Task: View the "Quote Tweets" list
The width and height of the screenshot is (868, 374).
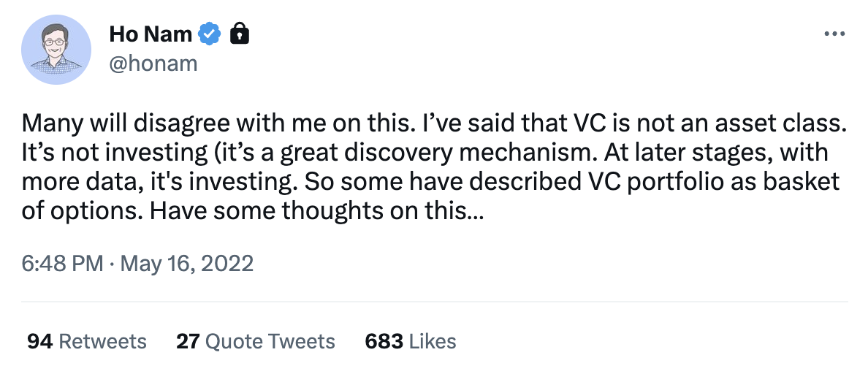Action: (270, 341)
